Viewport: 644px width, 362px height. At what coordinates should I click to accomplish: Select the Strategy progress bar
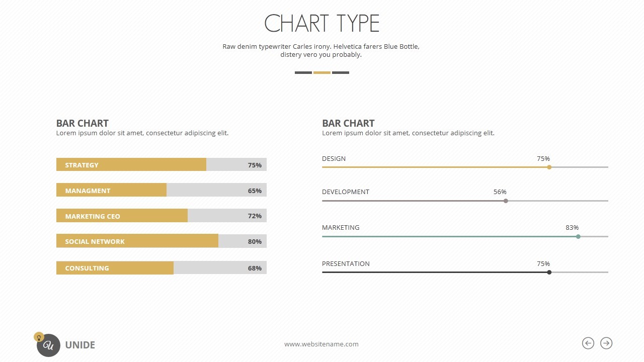coord(161,164)
